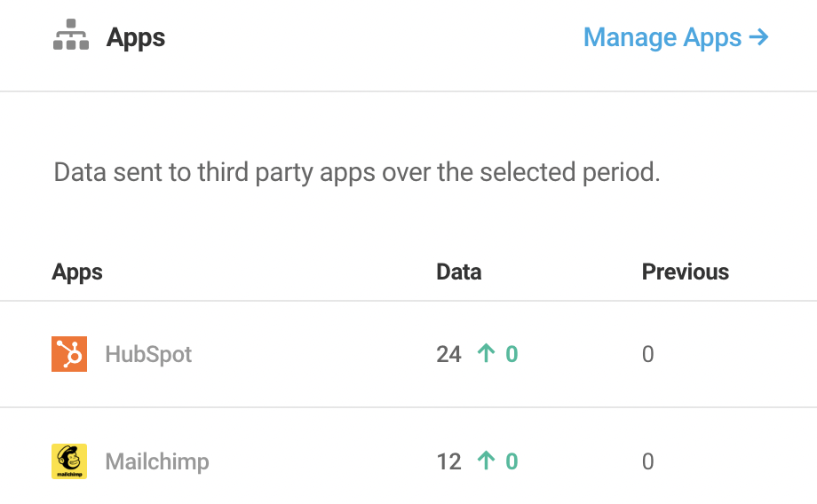
Task: Click the HubSpot logo icon
Action: tap(69, 354)
